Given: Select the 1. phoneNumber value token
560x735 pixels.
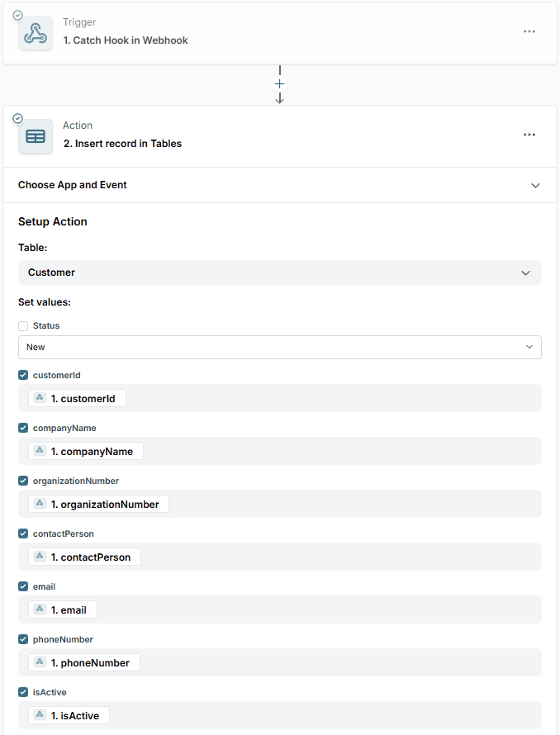Looking at the screenshot, I should pos(84,663).
